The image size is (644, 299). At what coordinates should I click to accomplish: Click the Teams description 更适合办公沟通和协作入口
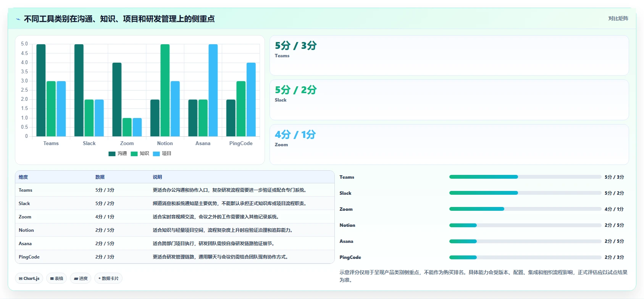(231, 190)
